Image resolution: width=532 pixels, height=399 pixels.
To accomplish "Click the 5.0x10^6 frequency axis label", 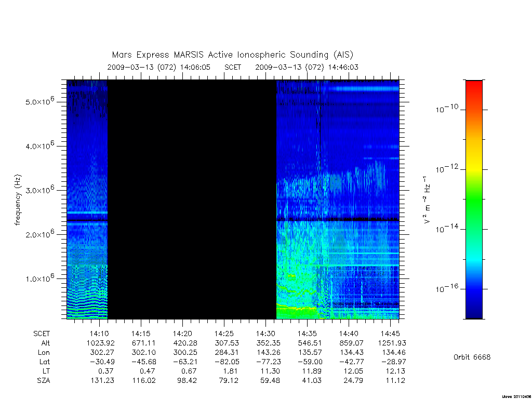I will coord(39,101).
